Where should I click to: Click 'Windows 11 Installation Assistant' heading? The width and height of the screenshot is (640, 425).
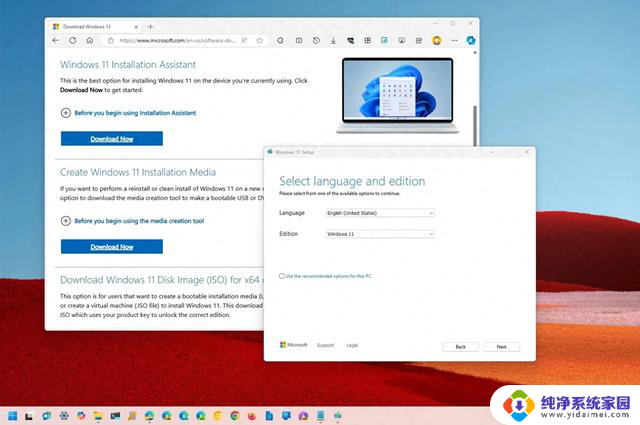128,65
